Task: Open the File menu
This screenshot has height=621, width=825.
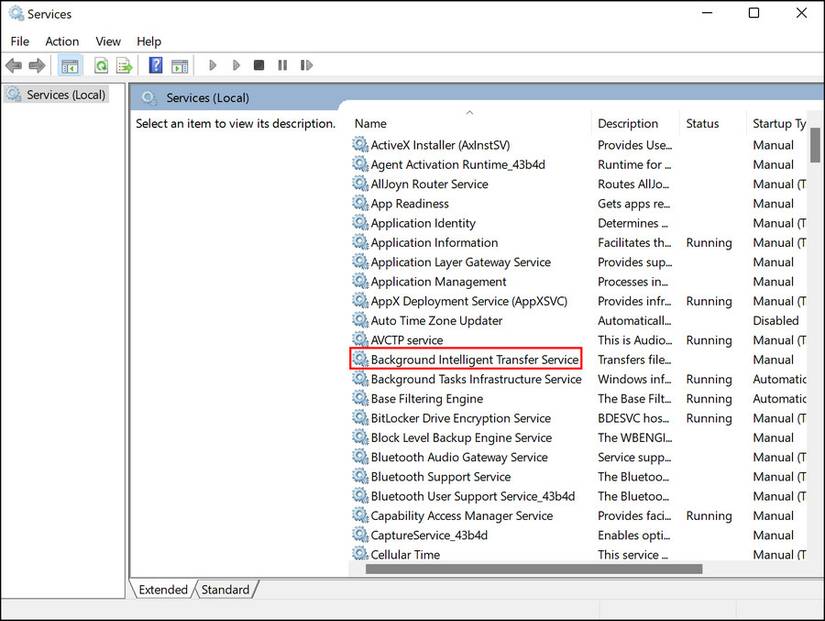Action: [x=20, y=41]
